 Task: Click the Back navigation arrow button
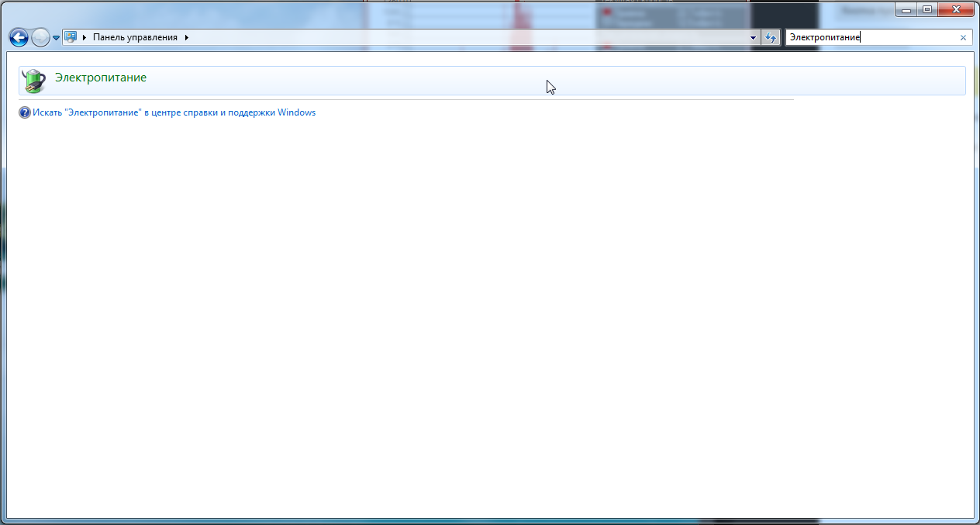(x=18, y=37)
